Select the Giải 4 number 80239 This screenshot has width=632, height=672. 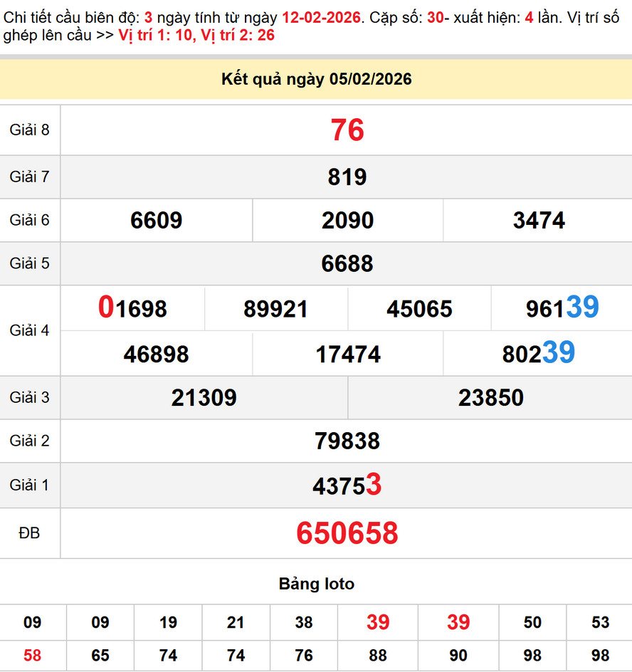pyautogui.click(x=539, y=353)
